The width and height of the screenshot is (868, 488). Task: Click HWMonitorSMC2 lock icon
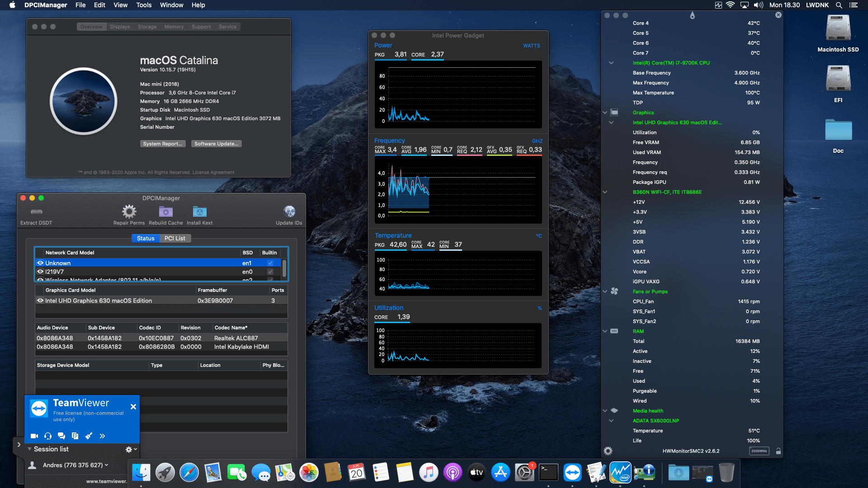coord(778,451)
